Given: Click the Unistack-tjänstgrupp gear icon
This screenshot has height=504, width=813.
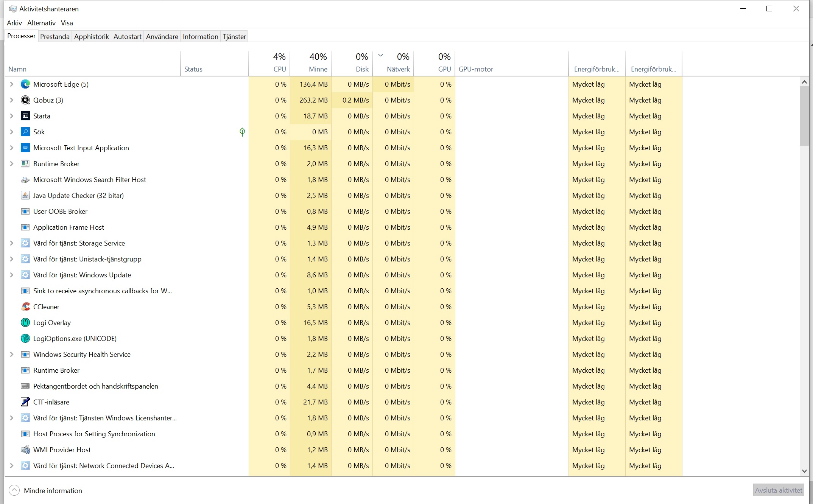Looking at the screenshot, I should click(x=25, y=259).
